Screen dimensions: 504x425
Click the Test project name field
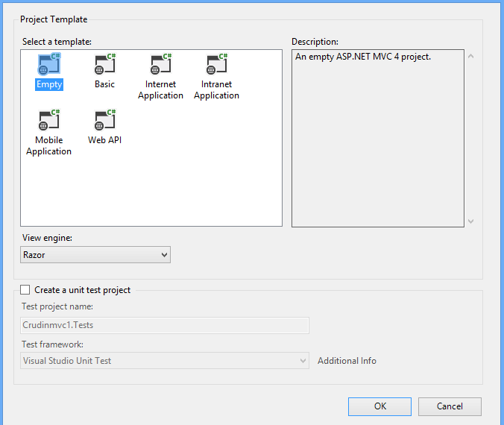tap(164, 326)
